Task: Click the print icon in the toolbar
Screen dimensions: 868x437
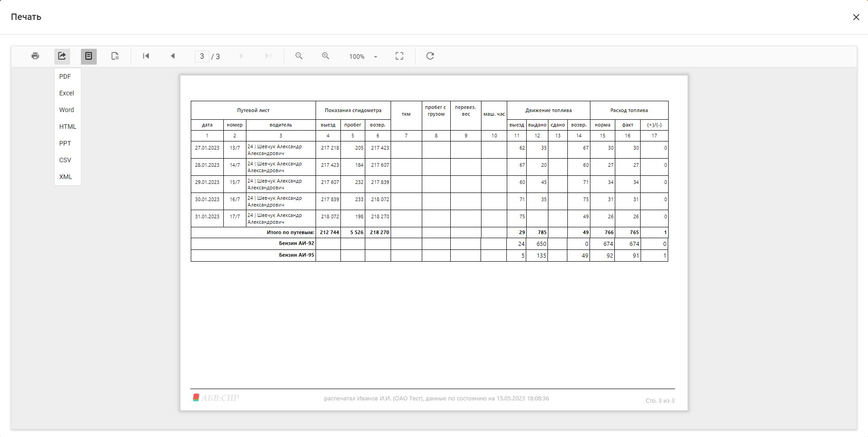Action: pyautogui.click(x=35, y=56)
